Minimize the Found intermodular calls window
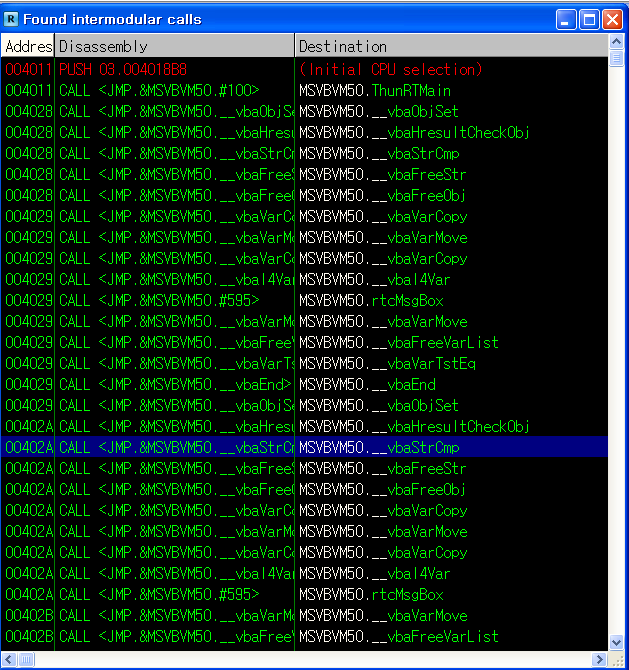 tap(566, 20)
